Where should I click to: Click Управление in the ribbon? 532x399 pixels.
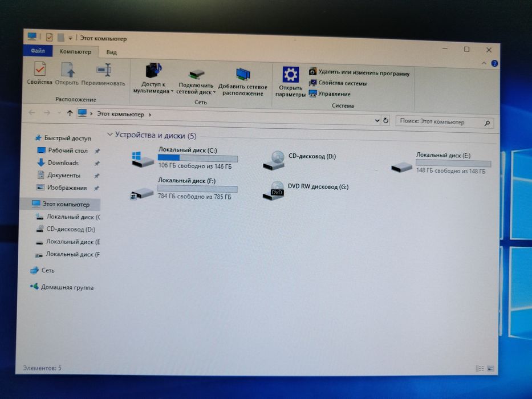330,94
